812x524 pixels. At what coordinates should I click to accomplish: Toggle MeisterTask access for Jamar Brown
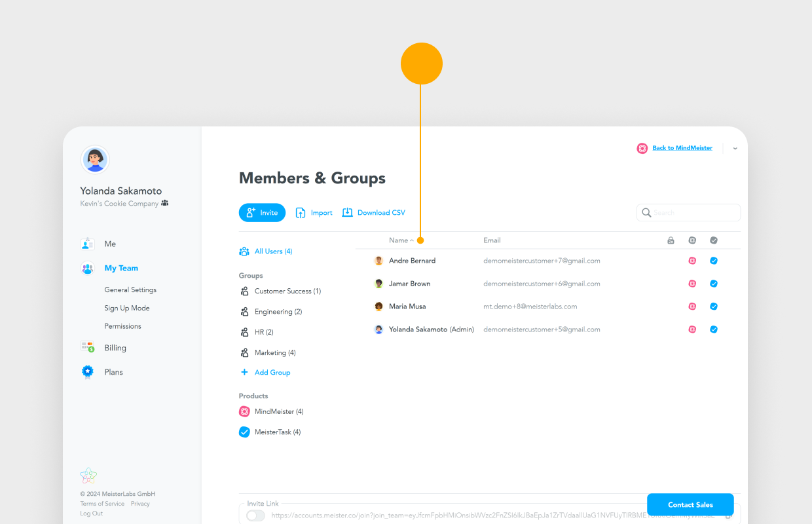coord(714,284)
